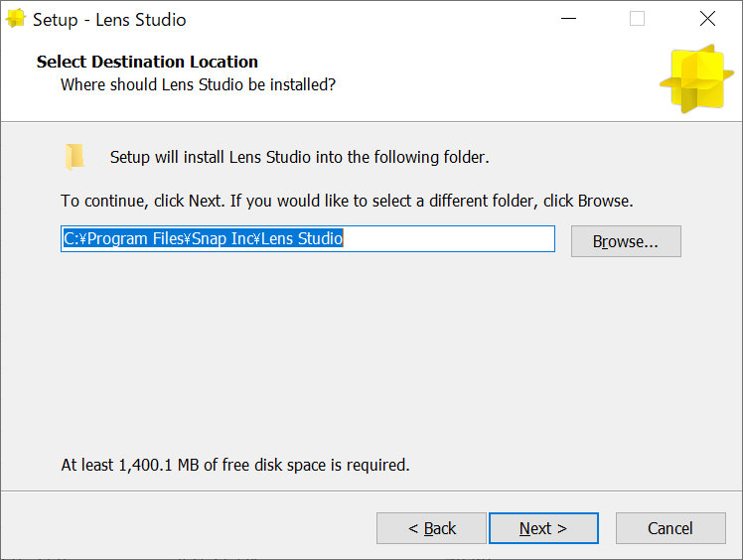Viewport: 743px width, 560px height.
Task: Click the folder icon beside install text
Action: pos(74,156)
